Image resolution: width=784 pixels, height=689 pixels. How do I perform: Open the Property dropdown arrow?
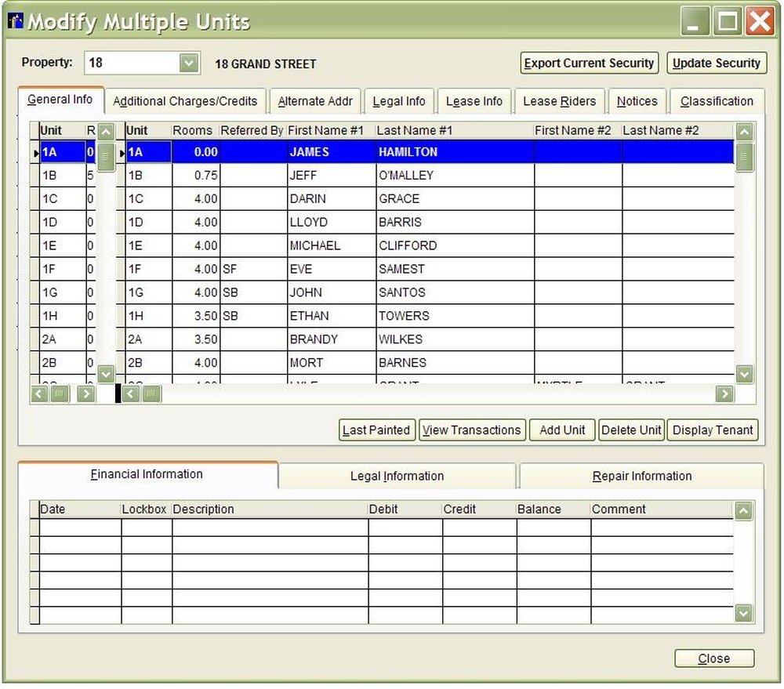[x=188, y=63]
